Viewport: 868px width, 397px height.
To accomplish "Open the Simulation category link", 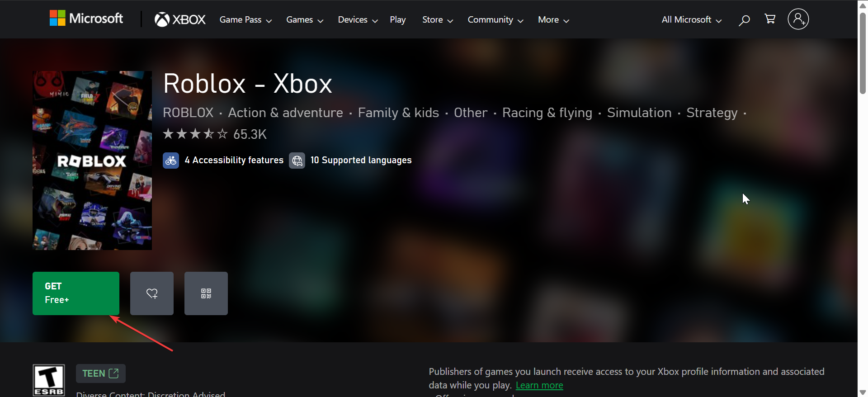I will (x=639, y=113).
